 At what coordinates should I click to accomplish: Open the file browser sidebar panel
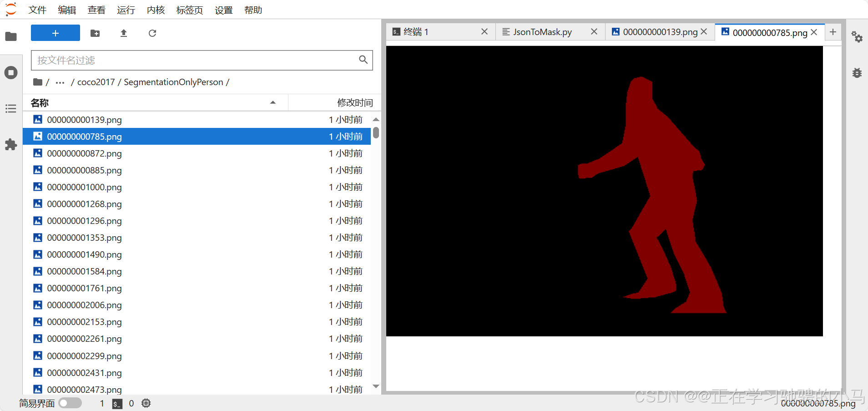(x=11, y=36)
